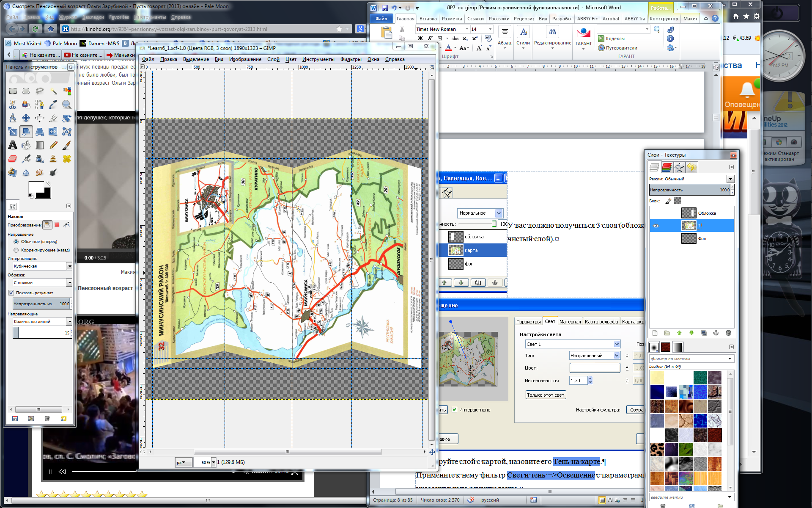Select the Perspective transform tool

(40, 132)
